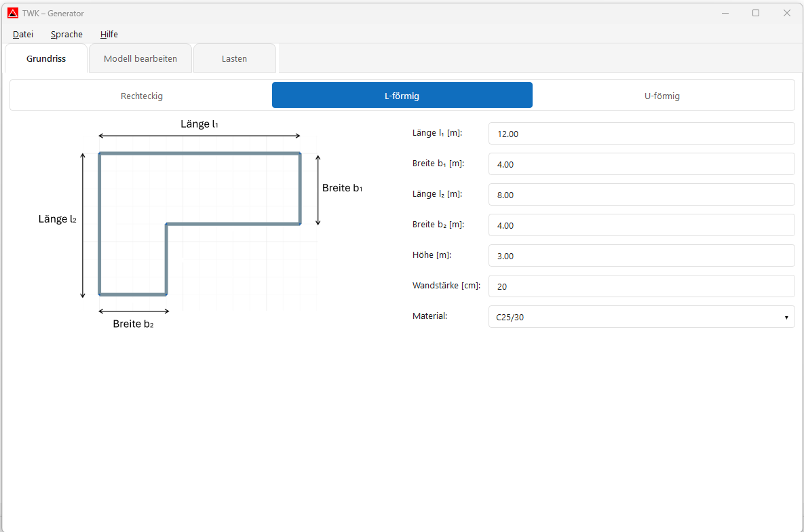Select the L-förmig floor plan shape
The image size is (804, 532).
[402, 96]
